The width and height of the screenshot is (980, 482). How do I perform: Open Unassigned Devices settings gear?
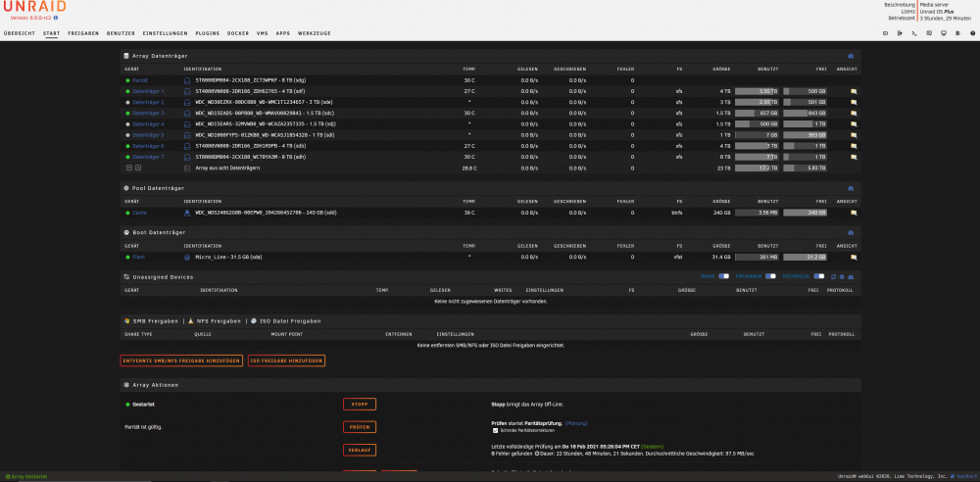[842, 276]
